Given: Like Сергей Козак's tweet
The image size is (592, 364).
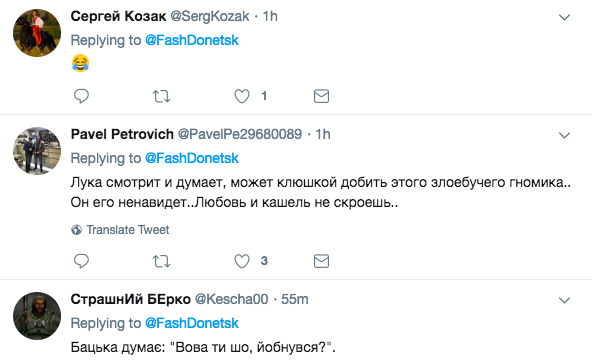Looking at the screenshot, I should (x=242, y=96).
